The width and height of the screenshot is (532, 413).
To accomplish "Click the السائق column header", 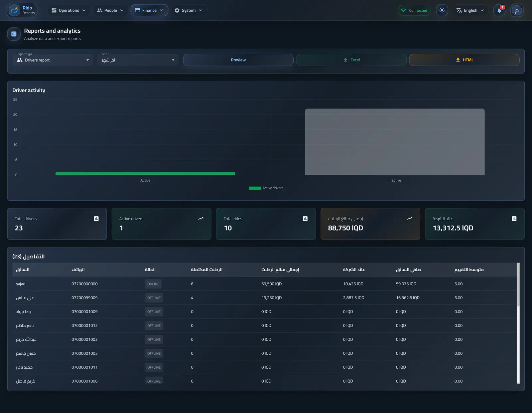I will click(x=23, y=270).
